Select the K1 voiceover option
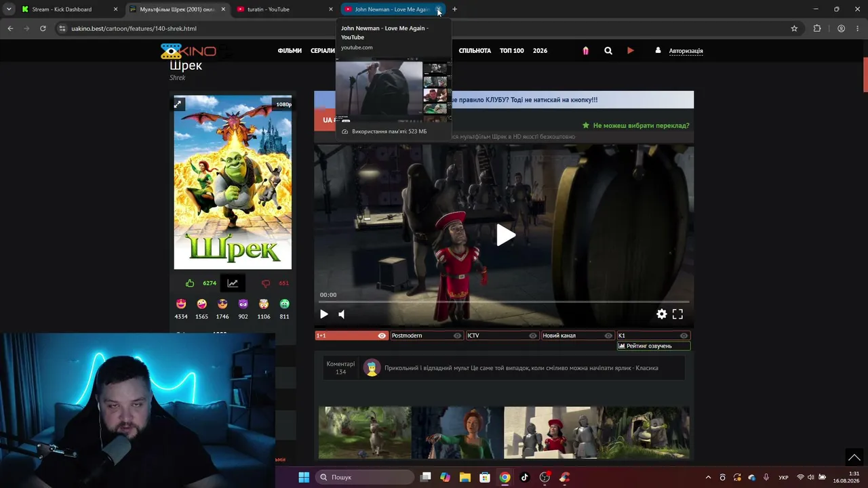The image size is (868, 488). point(654,335)
